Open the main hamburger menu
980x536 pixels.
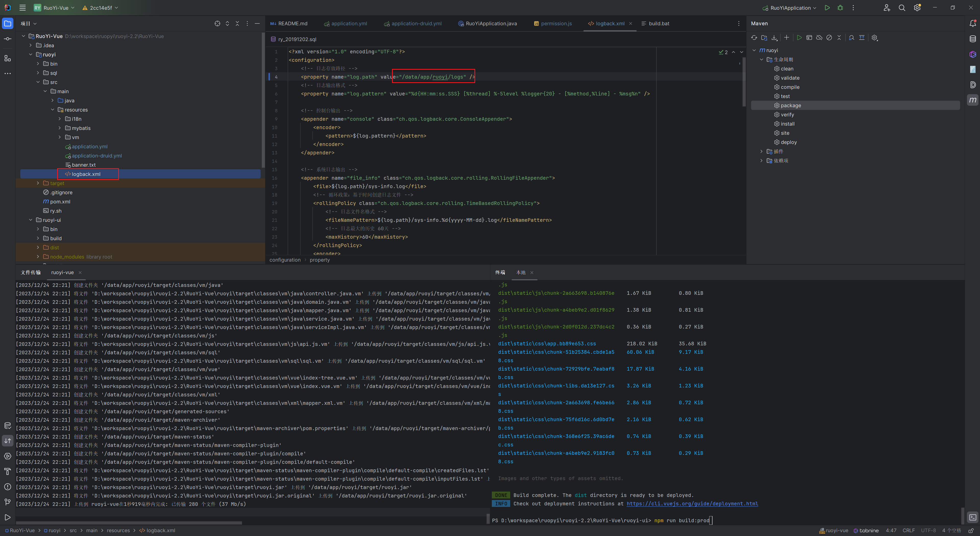[22, 8]
